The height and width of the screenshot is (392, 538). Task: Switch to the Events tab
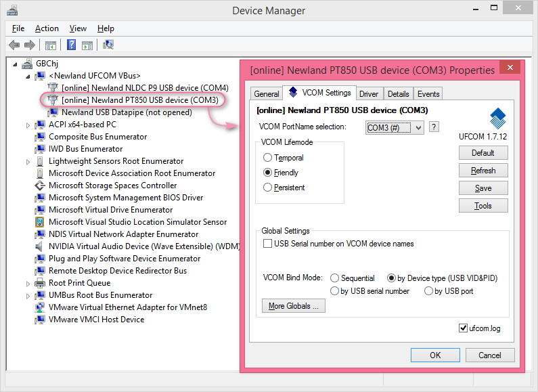428,93
